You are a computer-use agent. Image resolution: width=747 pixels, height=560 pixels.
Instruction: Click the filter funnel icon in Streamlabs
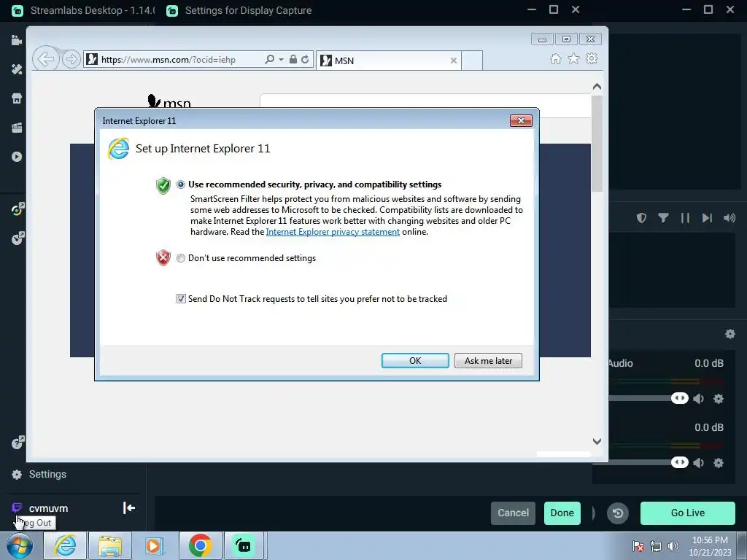click(x=663, y=218)
